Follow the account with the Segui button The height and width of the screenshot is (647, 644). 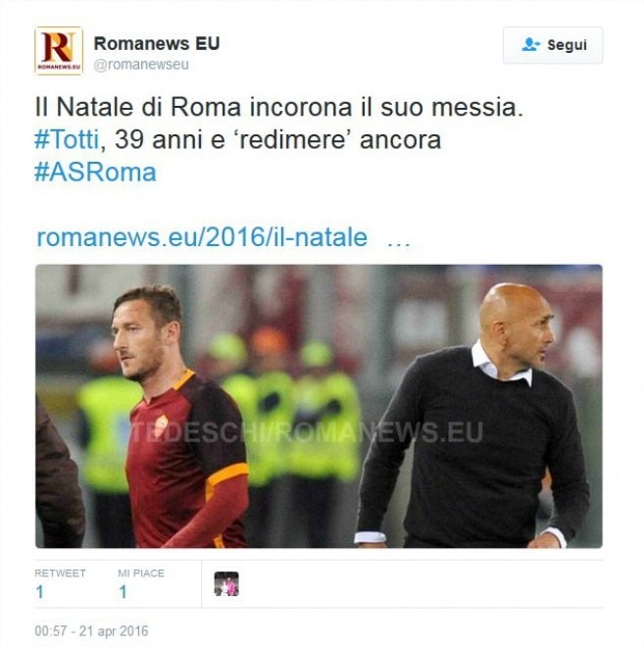553,45
